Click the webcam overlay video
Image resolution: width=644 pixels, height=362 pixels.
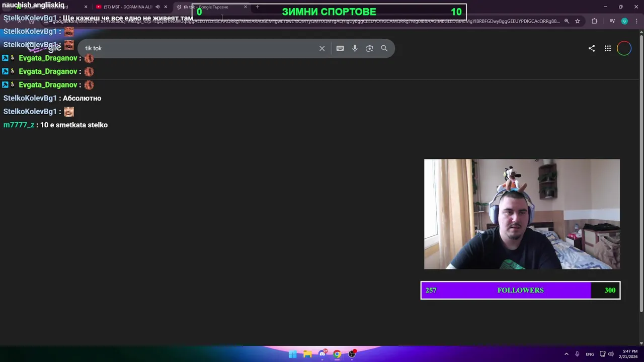click(522, 214)
